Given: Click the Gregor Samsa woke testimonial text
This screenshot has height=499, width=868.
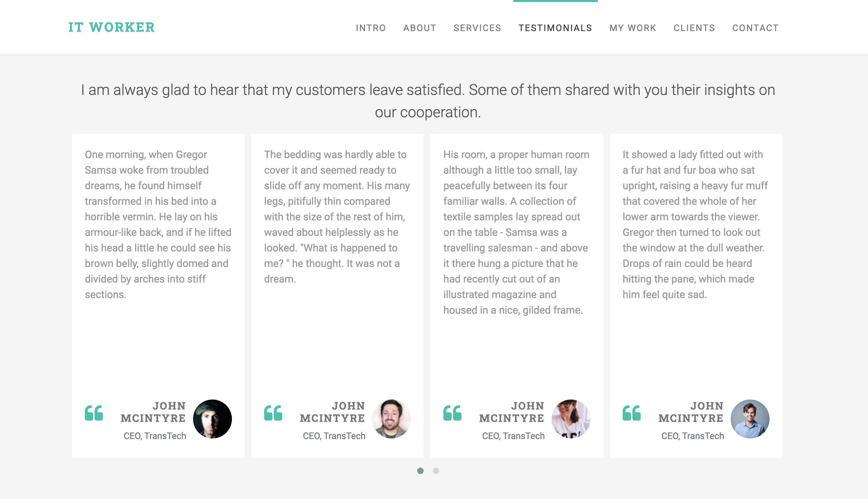Looking at the screenshot, I should tap(158, 225).
